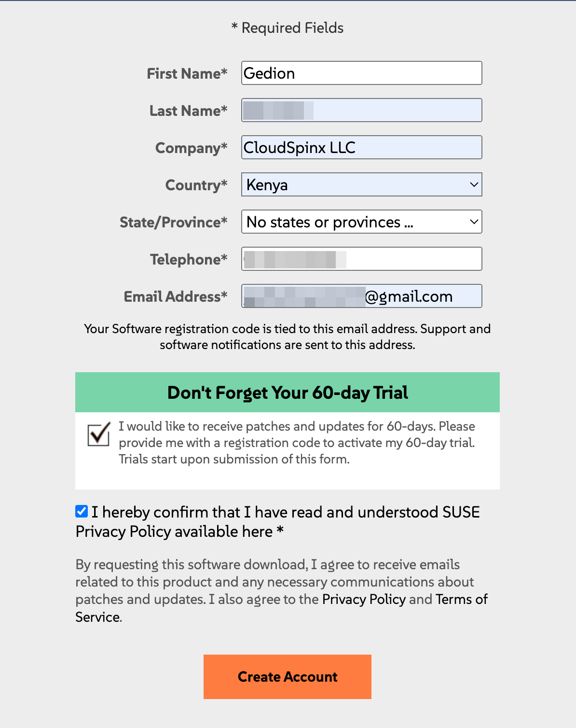The height and width of the screenshot is (728, 576).
Task: Click the First Name input containing Gedion
Action: click(361, 73)
